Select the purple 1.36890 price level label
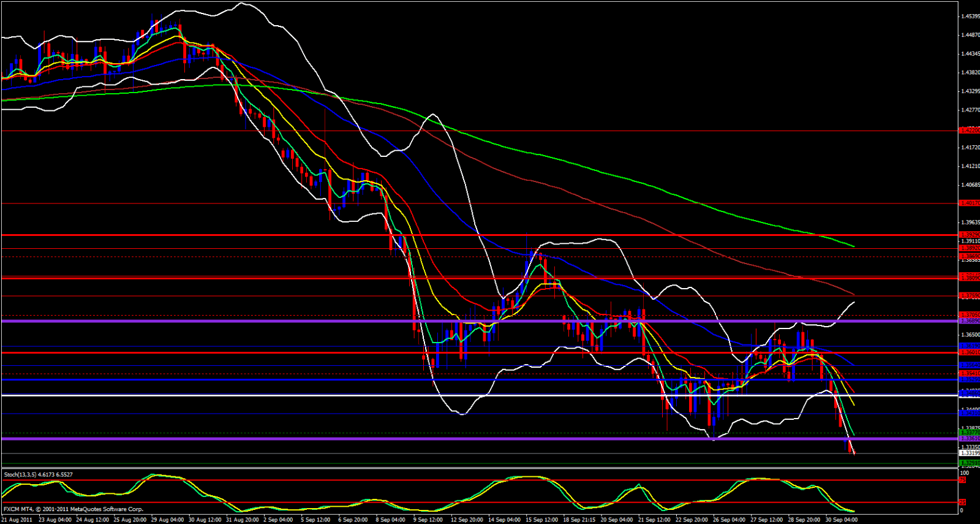 (969, 321)
